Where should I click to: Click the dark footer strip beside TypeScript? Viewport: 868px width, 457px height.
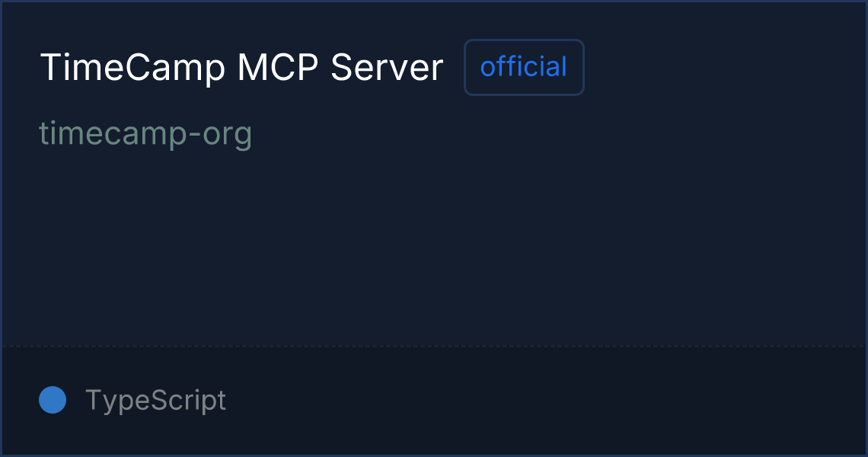point(545,400)
